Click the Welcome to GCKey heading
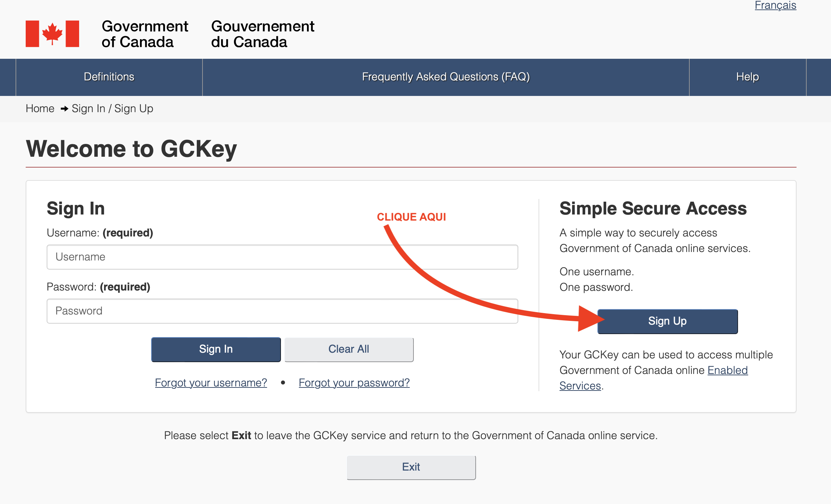The width and height of the screenshot is (831, 504). tap(132, 149)
